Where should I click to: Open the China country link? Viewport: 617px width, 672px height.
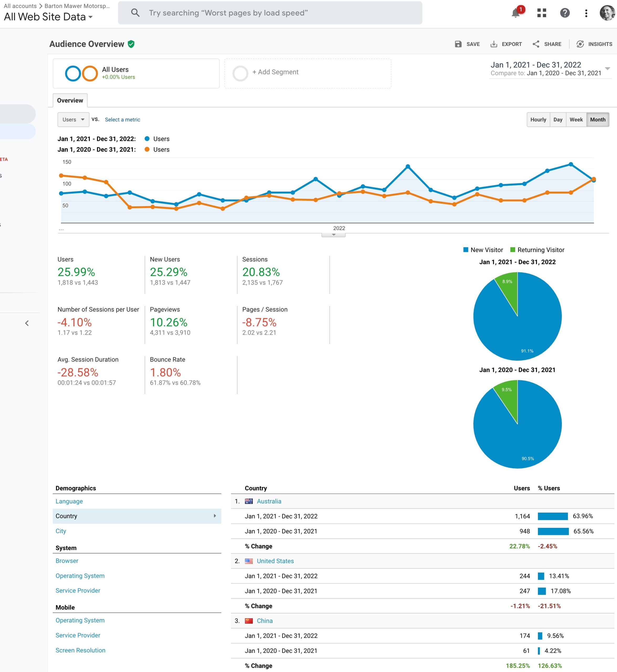[265, 621]
